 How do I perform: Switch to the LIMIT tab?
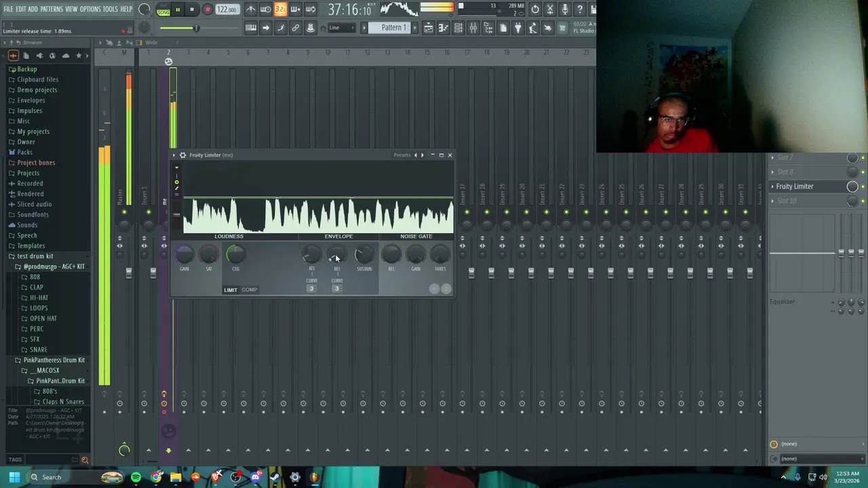pos(231,290)
